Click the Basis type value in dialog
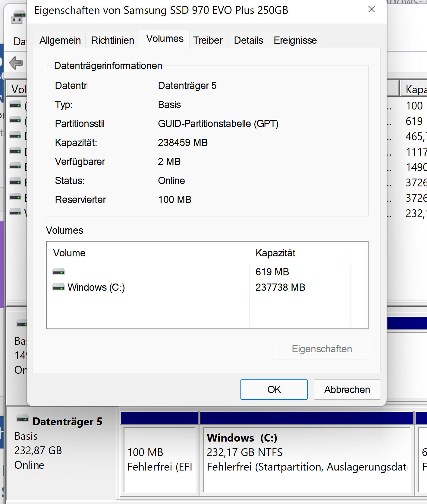 (x=169, y=105)
